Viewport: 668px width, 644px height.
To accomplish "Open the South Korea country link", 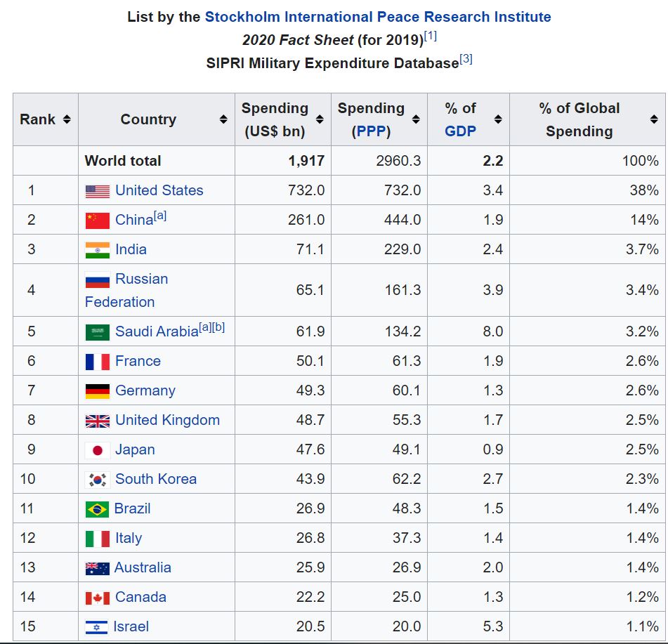I will pos(156,479).
